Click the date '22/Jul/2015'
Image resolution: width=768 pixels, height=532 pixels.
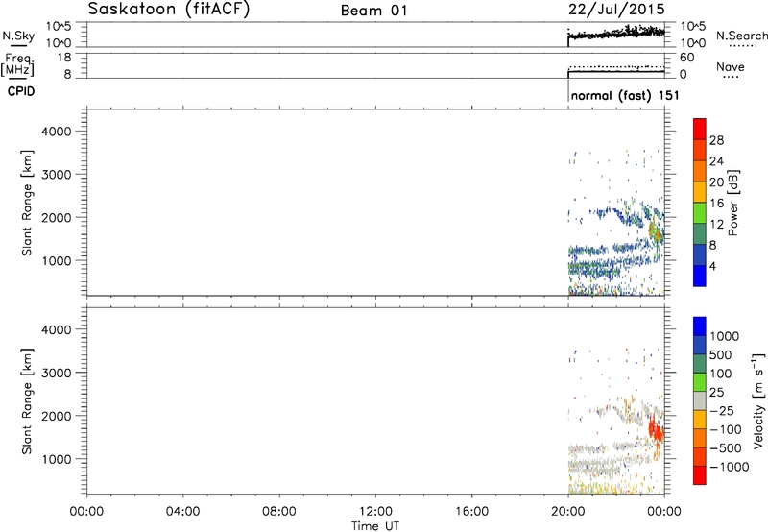616,10
